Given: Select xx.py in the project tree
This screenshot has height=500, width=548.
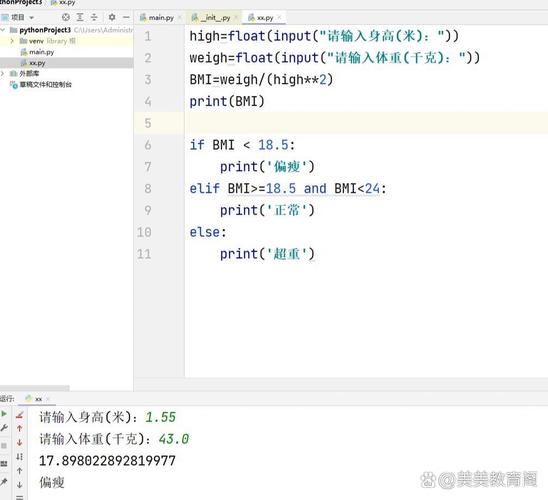Looking at the screenshot, I should (33, 63).
